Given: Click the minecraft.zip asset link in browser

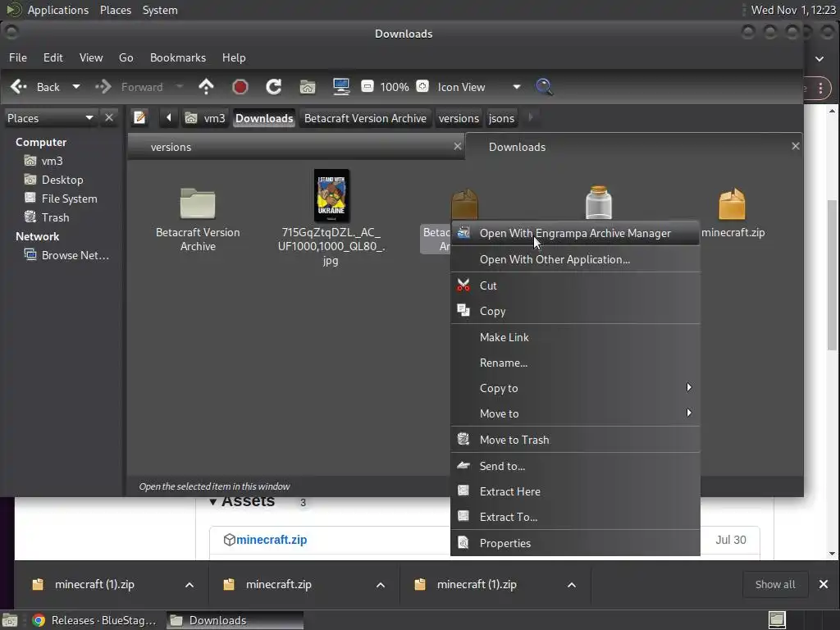Looking at the screenshot, I should 272,540.
